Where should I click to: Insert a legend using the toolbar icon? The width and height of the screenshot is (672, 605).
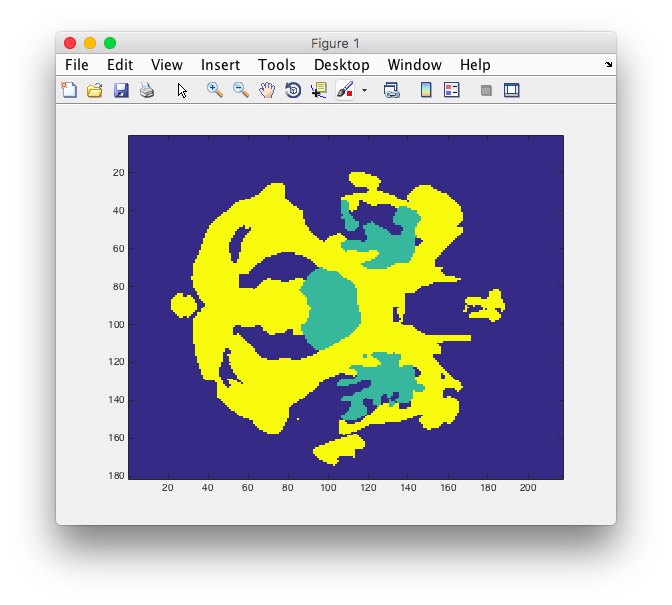(452, 90)
